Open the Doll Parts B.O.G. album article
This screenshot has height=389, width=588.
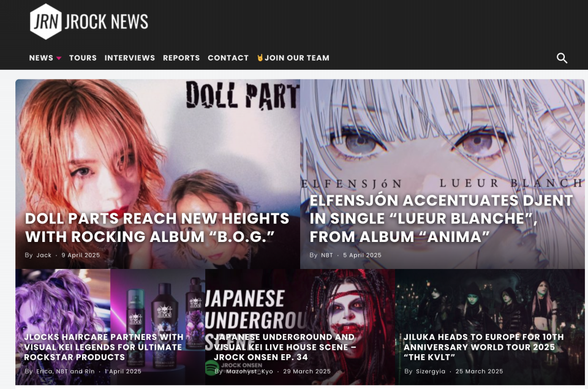pyautogui.click(x=157, y=227)
